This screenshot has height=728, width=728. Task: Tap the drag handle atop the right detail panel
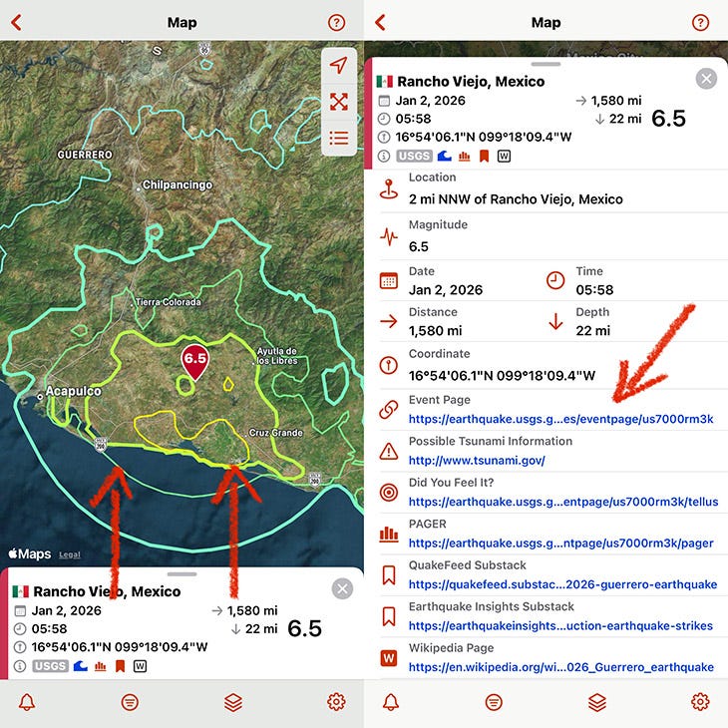[x=546, y=64]
